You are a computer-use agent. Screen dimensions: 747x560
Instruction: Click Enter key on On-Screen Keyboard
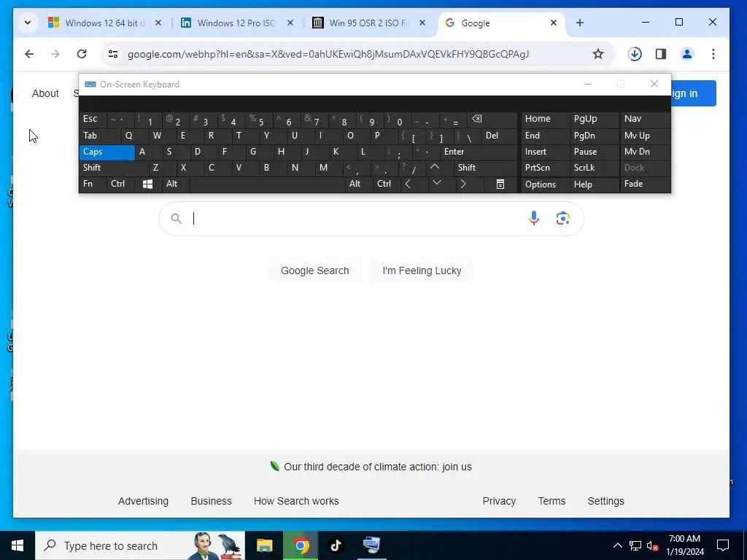479,152
